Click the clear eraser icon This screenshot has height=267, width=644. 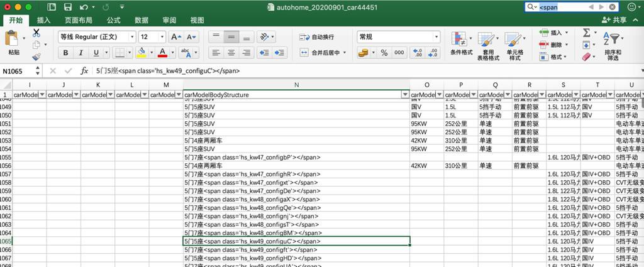point(586,57)
